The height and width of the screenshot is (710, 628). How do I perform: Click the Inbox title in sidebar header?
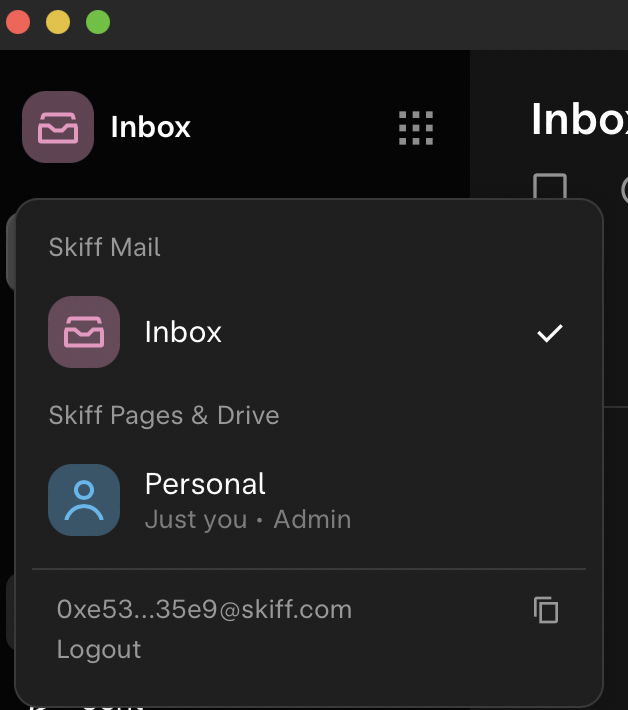151,127
